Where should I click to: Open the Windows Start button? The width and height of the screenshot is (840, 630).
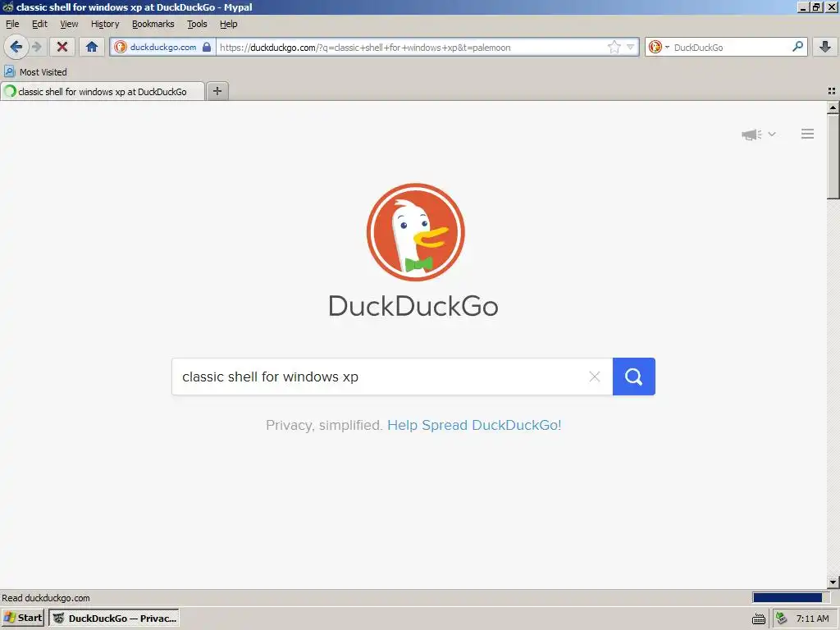click(22, 619)
